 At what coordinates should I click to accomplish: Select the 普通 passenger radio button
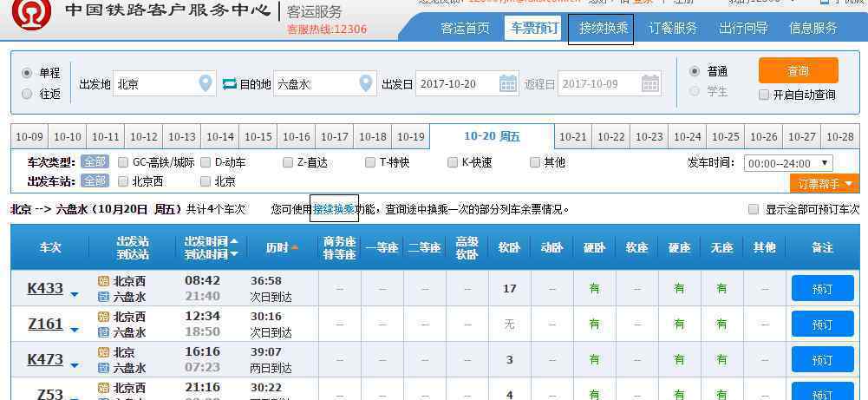click(695, 71)
